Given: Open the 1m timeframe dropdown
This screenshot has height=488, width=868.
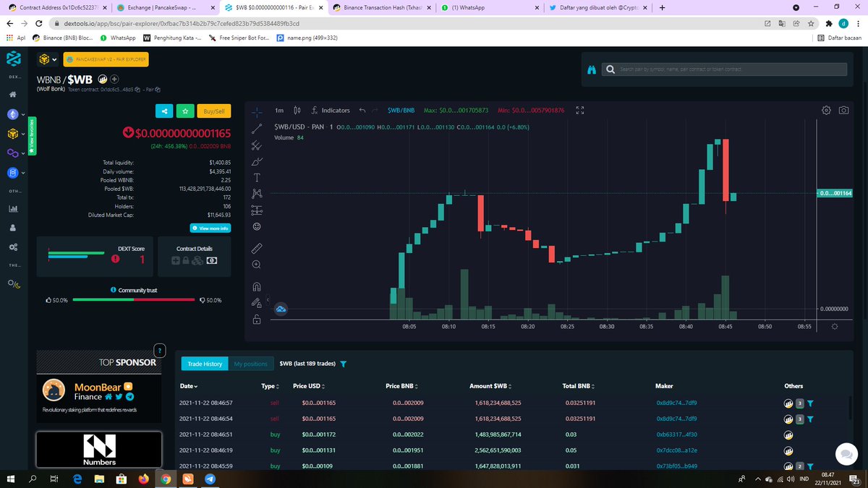Looking at the screenshot, I should click(279, 111).
